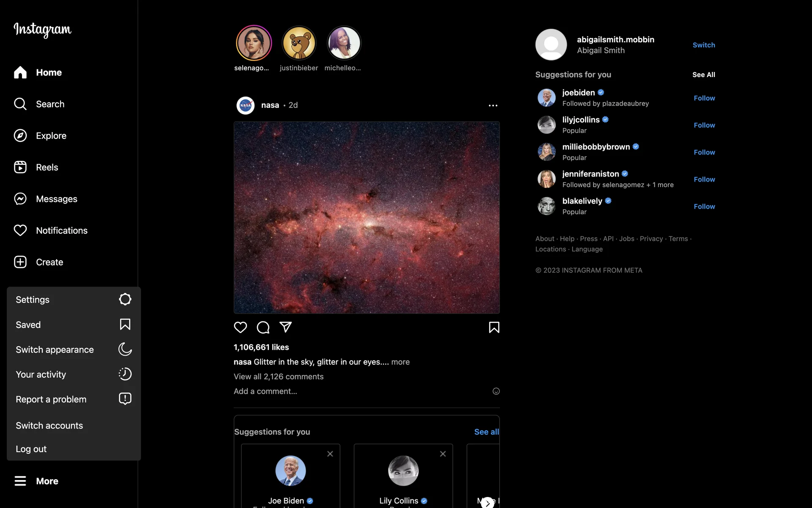Bookmark the NASA post
812x508 pixels.
tap(494, 327)
